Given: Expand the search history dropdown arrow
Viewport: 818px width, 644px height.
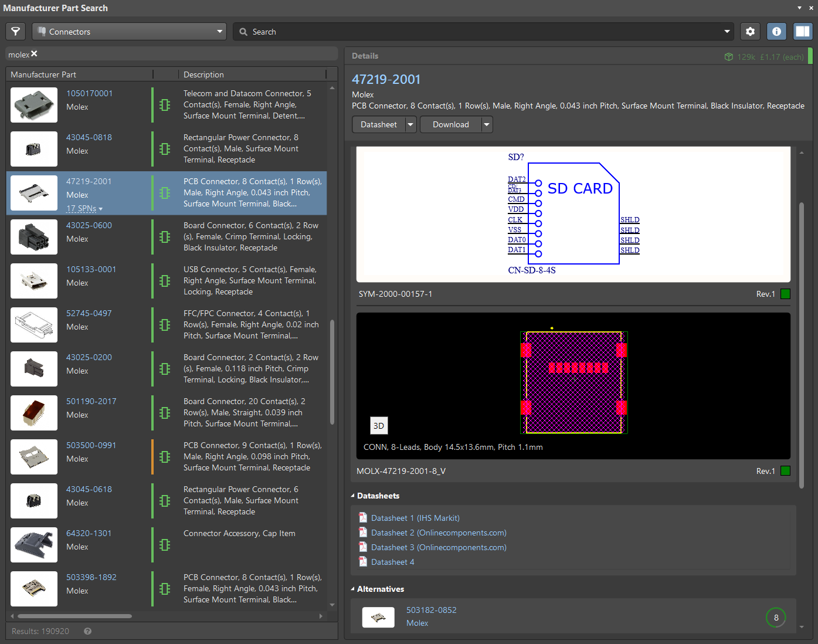Looking at the screenshot, I should coord(727,32).
